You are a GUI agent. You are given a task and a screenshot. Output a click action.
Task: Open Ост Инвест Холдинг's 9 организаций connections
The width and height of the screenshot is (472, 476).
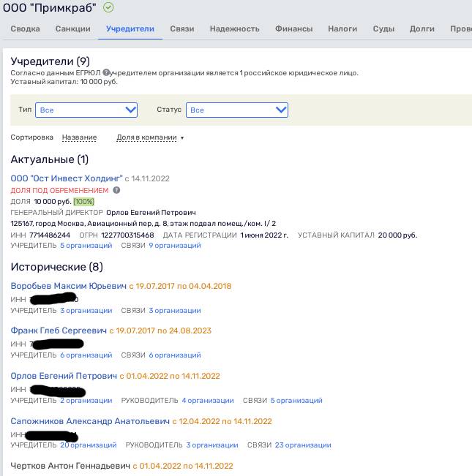[175, 245]
